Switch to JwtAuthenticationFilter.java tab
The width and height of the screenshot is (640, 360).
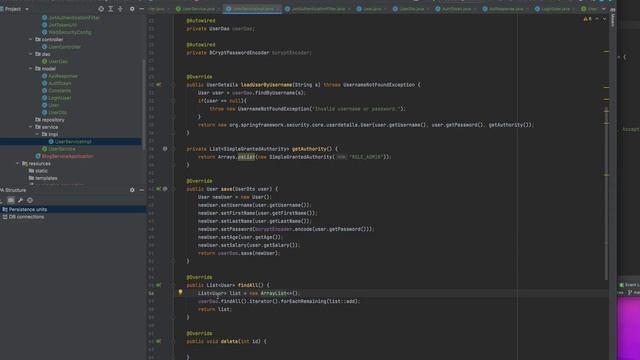pos(318,9)
